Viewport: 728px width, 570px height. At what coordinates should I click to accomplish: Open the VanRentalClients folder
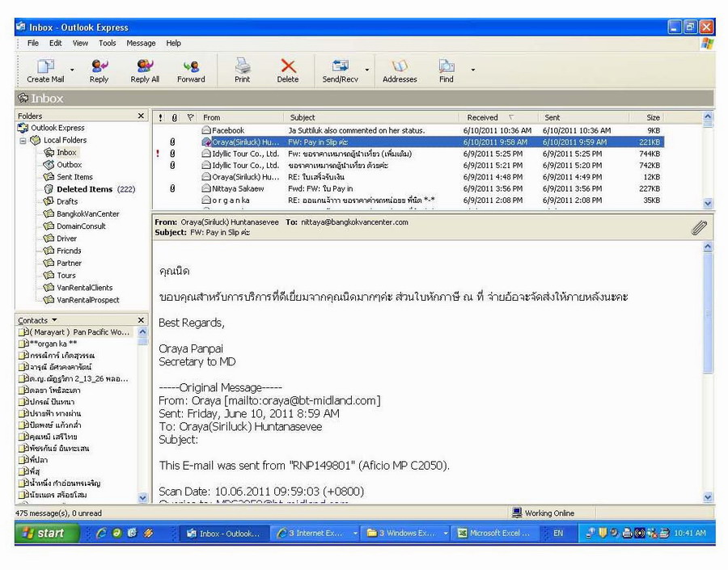pyautogui.click(x=78, y=288)
